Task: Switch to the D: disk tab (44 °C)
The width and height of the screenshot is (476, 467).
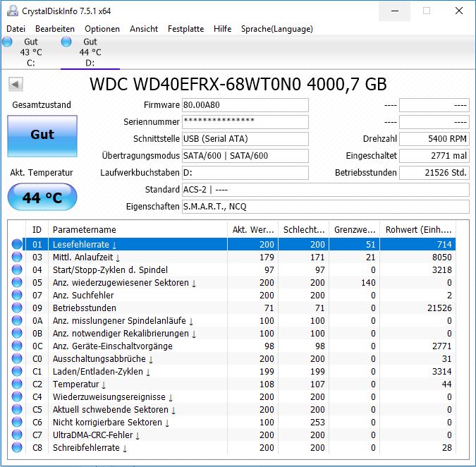Action: tap(90, 52)
